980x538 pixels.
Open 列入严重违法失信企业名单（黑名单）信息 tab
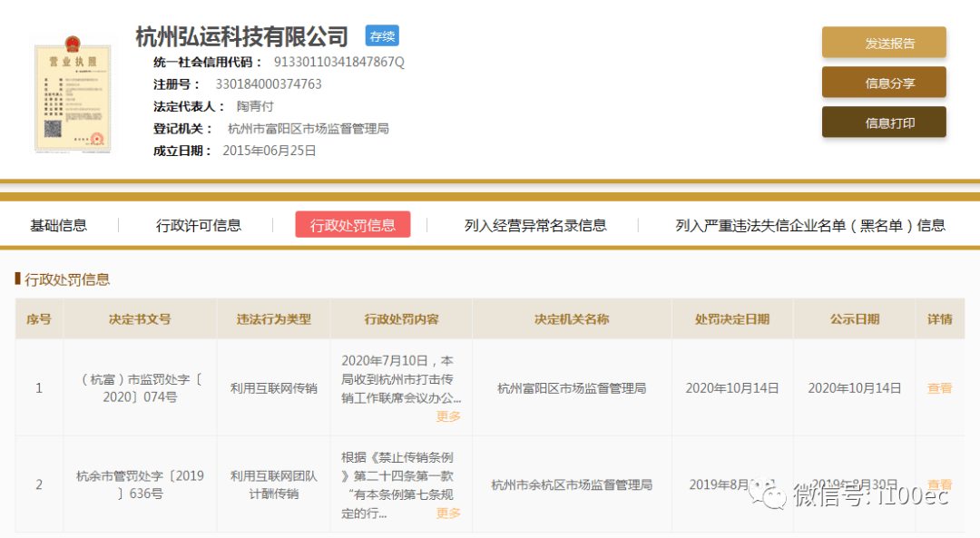coord(809,225)
